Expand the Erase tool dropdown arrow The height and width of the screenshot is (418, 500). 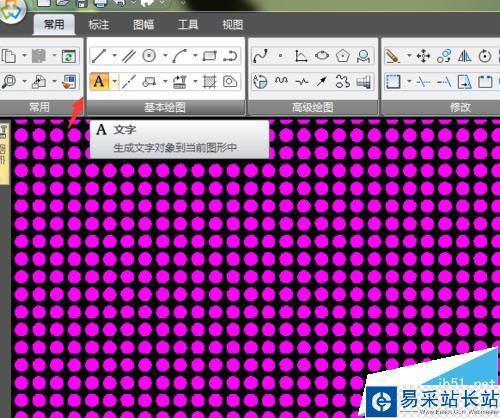pos(409,55)
